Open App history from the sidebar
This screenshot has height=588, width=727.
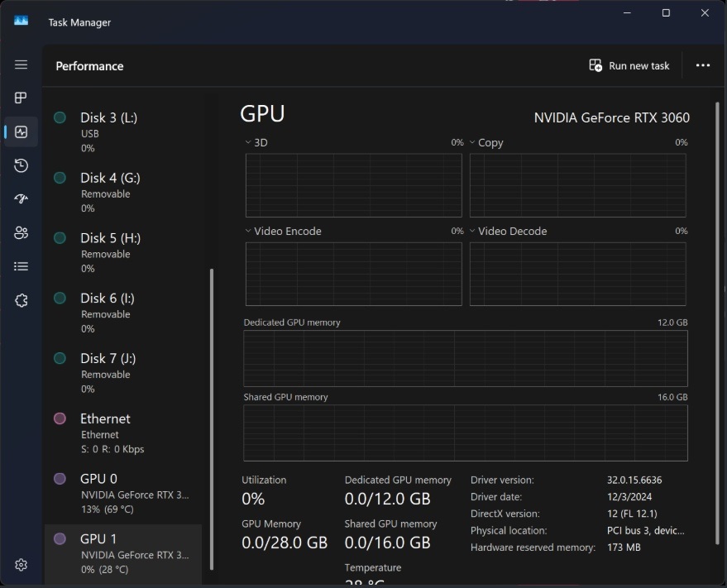point(21,165)
